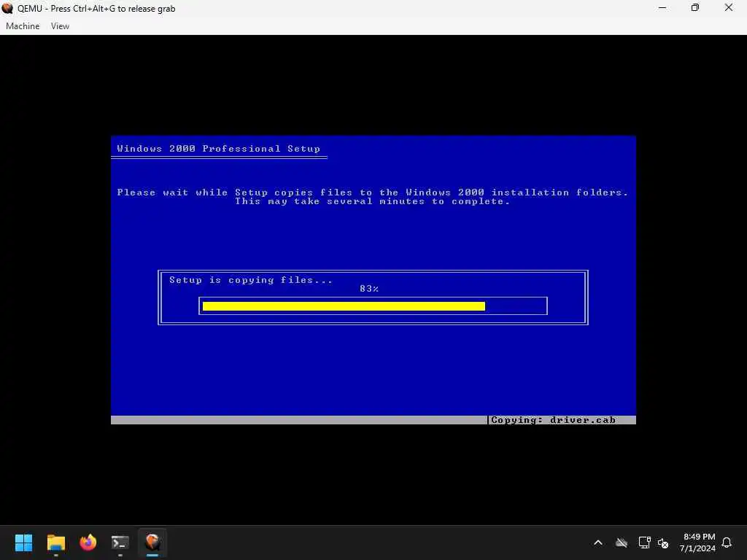Click 'Windows 2000 Professional Setup' heading

[218, 149]
